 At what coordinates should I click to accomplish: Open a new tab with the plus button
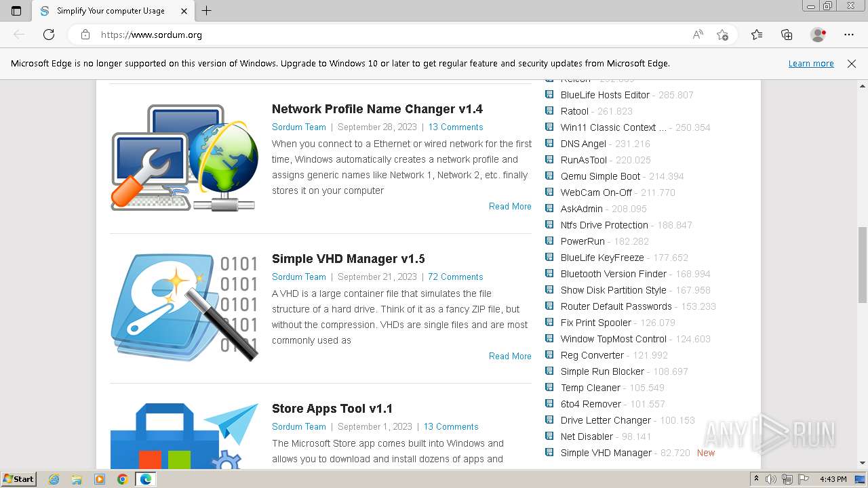click(x=207, y=11)
